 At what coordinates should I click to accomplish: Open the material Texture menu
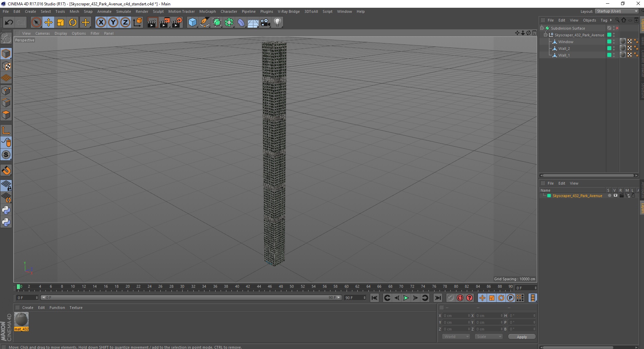click(76, 308)
